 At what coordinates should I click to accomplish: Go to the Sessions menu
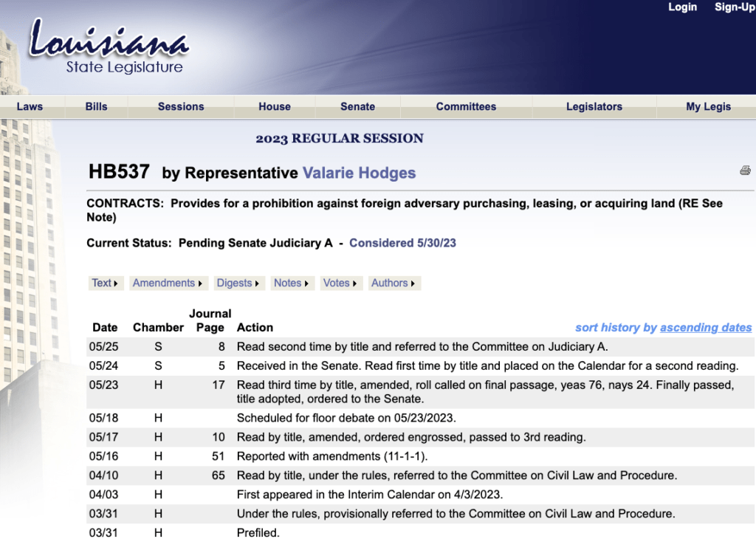pos(181,106)
